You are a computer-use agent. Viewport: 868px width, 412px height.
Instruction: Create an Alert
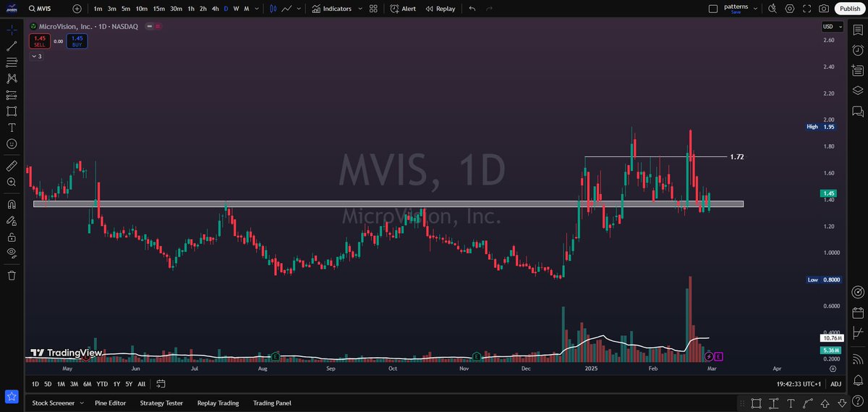[403, 9]
